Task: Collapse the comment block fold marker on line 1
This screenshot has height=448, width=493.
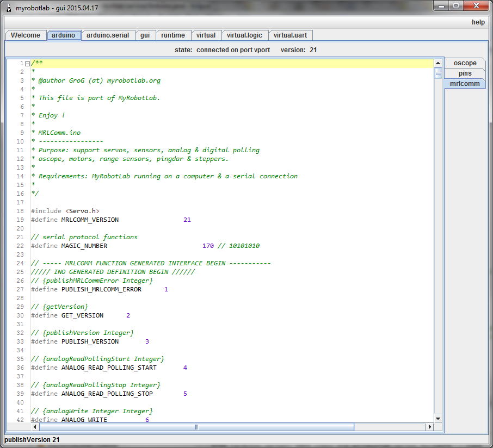Action: [x=27, y=64]
